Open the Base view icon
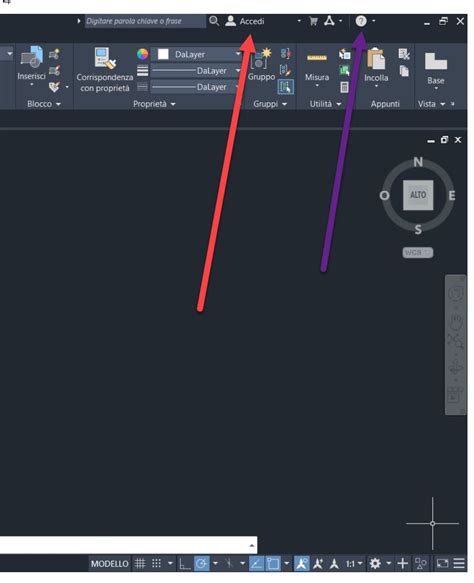The width and height of the screenshot is (474, 583). (436, 61)
